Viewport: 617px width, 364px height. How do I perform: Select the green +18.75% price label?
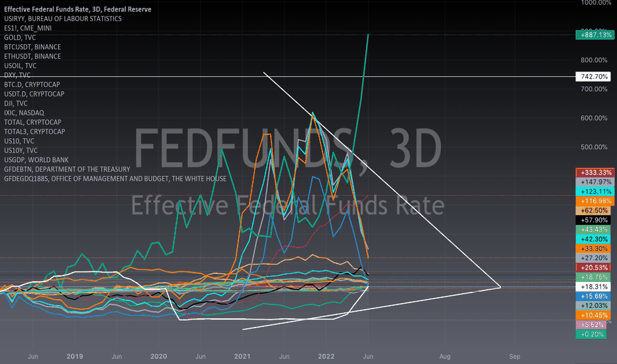point(593,277)
